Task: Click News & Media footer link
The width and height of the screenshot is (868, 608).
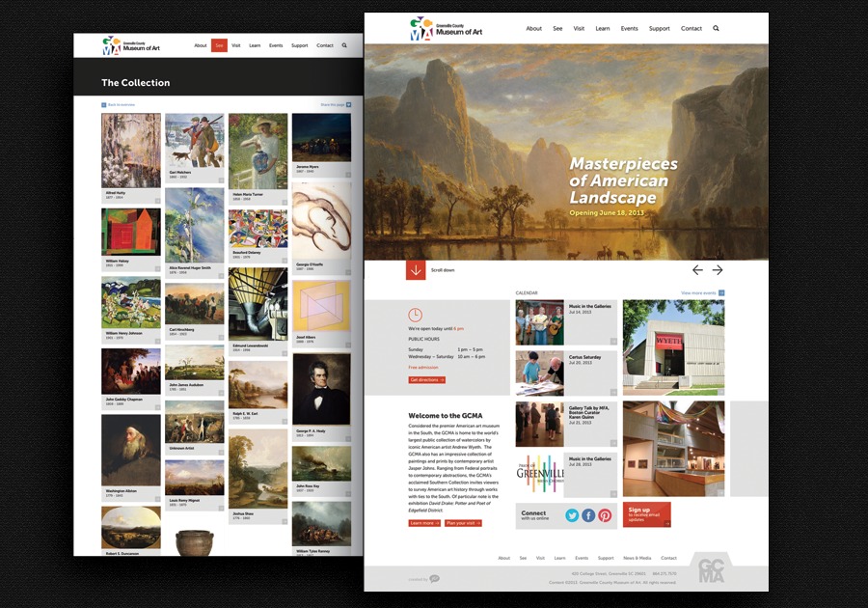Action: pos(637,558)
